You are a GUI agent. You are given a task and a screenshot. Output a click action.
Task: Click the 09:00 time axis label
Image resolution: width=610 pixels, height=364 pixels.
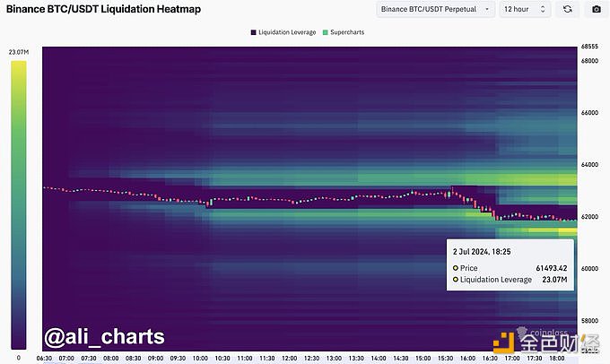click(155, 358)
